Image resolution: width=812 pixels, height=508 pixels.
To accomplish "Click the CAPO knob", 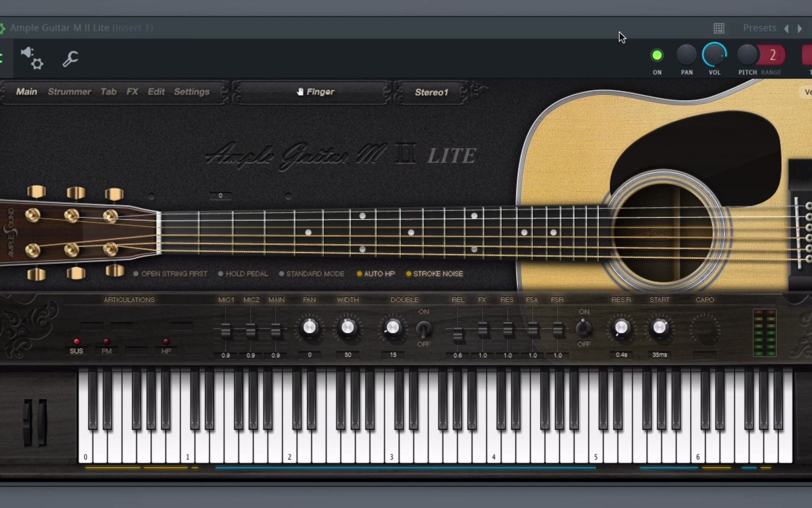I will click(705, 328).
